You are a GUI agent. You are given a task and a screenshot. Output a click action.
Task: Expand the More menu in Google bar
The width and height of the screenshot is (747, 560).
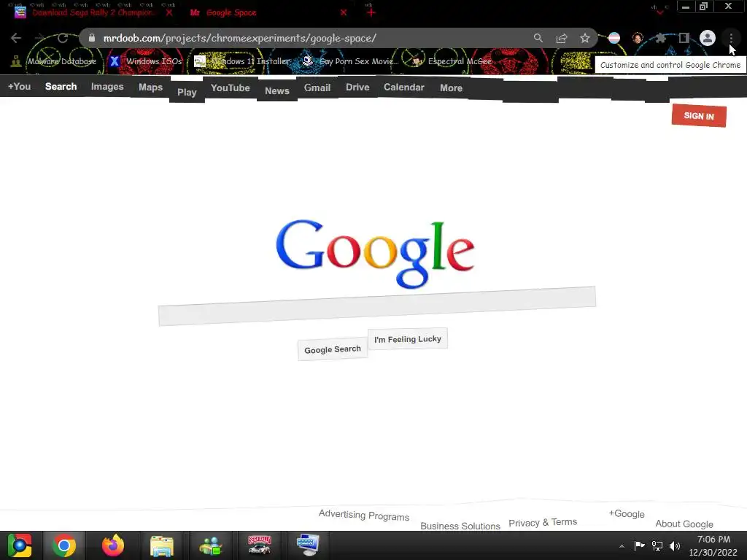[x=451, y=88]
